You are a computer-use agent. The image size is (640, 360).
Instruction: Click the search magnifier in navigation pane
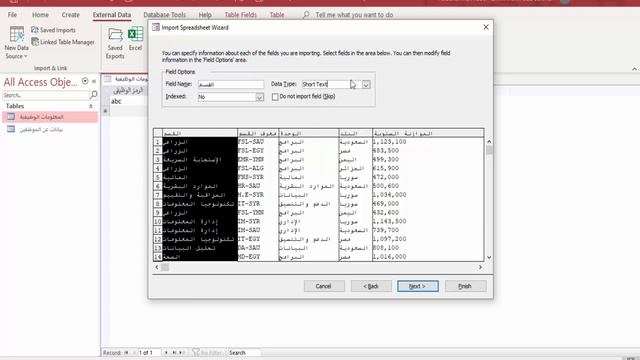tap(93, 95)
